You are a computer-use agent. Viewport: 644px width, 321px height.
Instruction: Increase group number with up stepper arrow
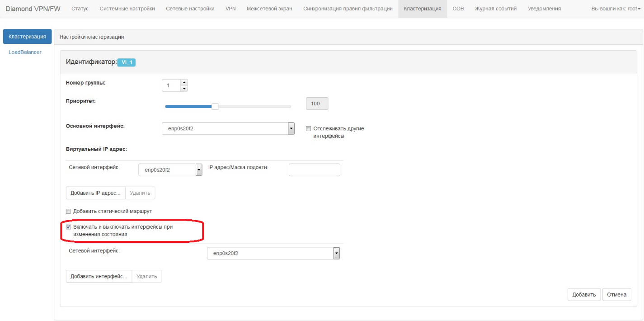click(183, 82)
